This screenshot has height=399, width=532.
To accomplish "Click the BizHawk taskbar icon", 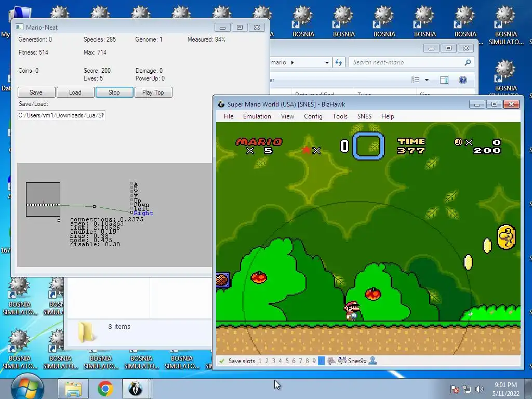I will click(x=136, y=389).
